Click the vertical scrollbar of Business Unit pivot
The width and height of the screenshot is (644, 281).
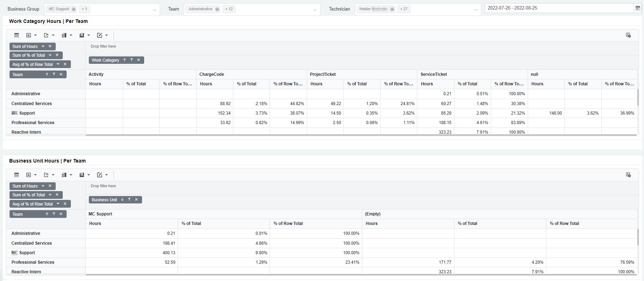click(x=638, y=237)
